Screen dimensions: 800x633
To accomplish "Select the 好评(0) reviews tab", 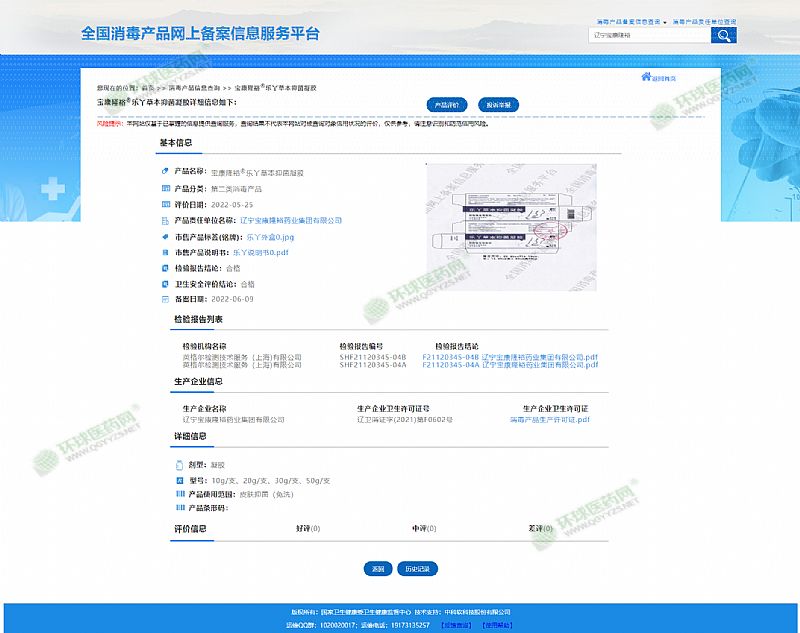I will tap(308, 528).
